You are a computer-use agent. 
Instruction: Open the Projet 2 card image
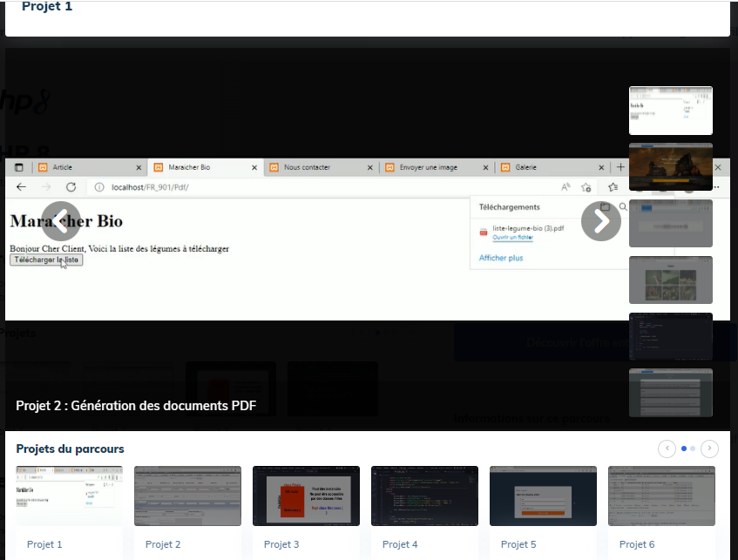[188, 496]
